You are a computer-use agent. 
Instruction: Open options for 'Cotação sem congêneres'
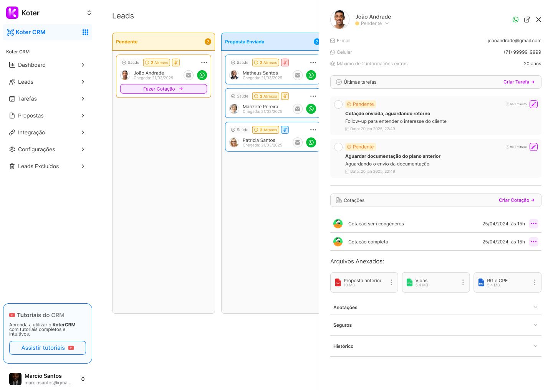tap(533, 224)
